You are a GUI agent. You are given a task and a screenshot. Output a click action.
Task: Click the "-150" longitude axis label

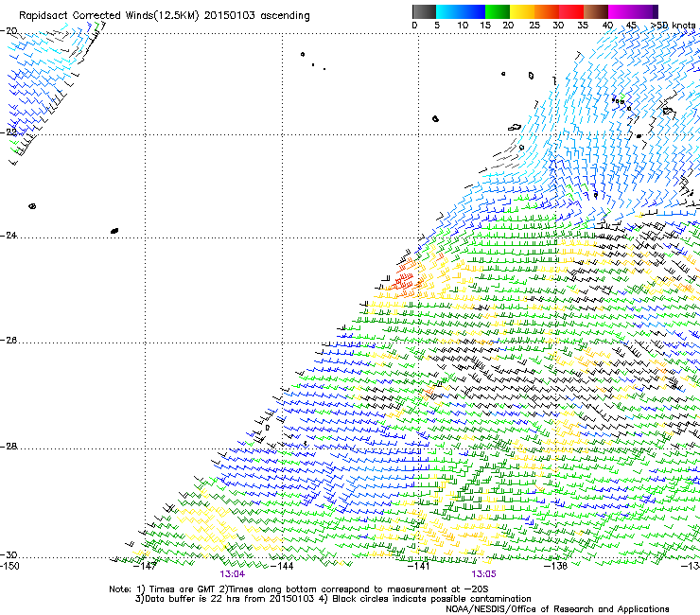coord(9,566)
